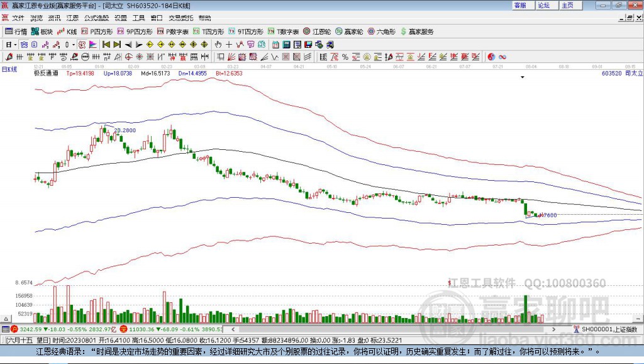Viewport: 644px width, 364px height.
Task: Select the target circle drawing tool
Action: pyautogui.click(x=128, y=57)
